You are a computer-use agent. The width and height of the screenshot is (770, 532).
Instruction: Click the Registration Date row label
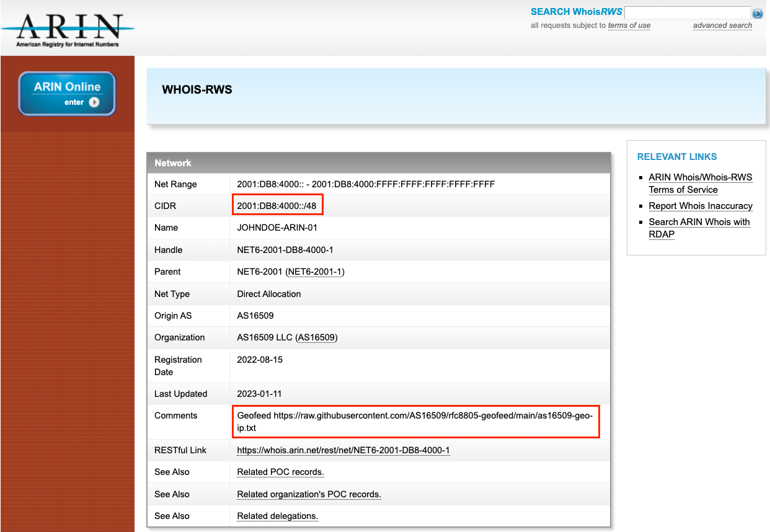click(178, 366)
